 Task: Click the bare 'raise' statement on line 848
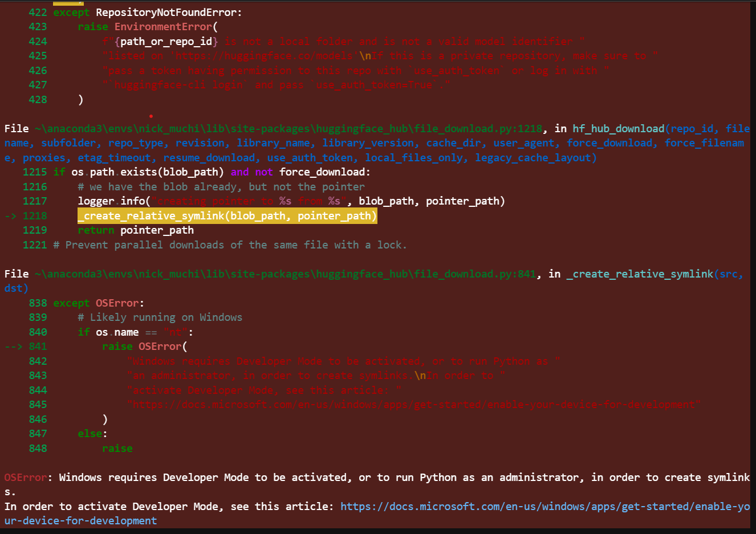tap(117, 449)
